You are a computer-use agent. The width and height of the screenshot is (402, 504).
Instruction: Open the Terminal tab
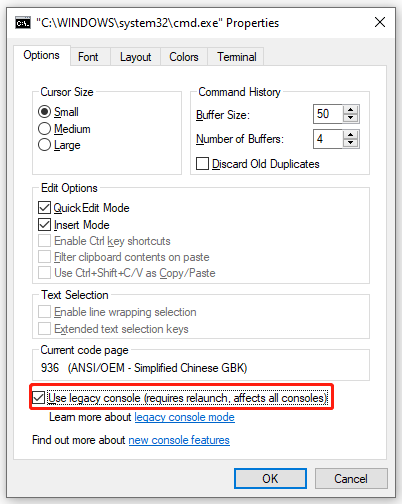(237, 57)
